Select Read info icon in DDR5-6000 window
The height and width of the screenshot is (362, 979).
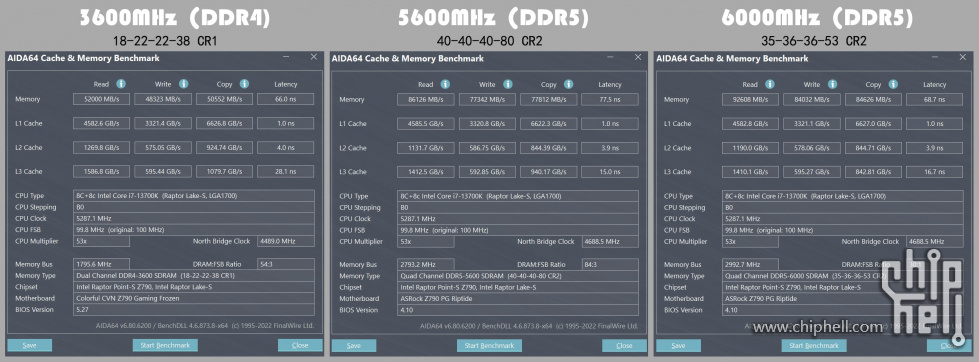[770, 84]
